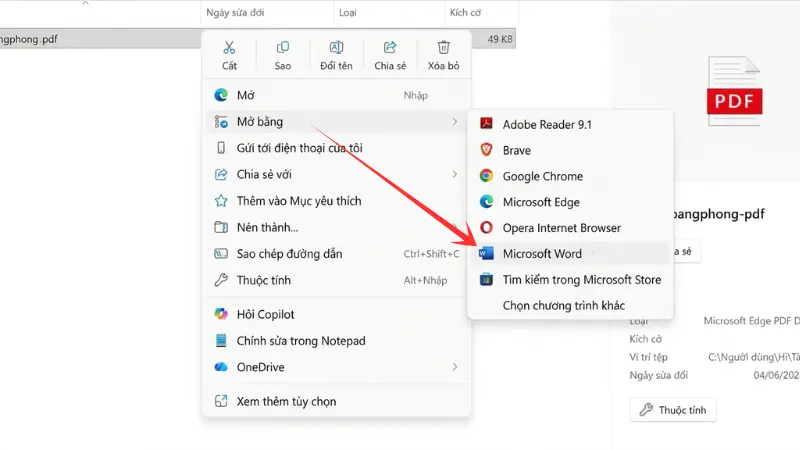The image size is (800, 450).
Task: Click the Notepad icon
Action: pos(221,340)
